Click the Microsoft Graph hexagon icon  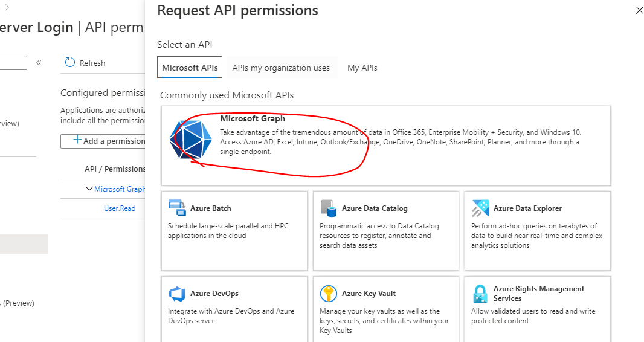(190, 140)
